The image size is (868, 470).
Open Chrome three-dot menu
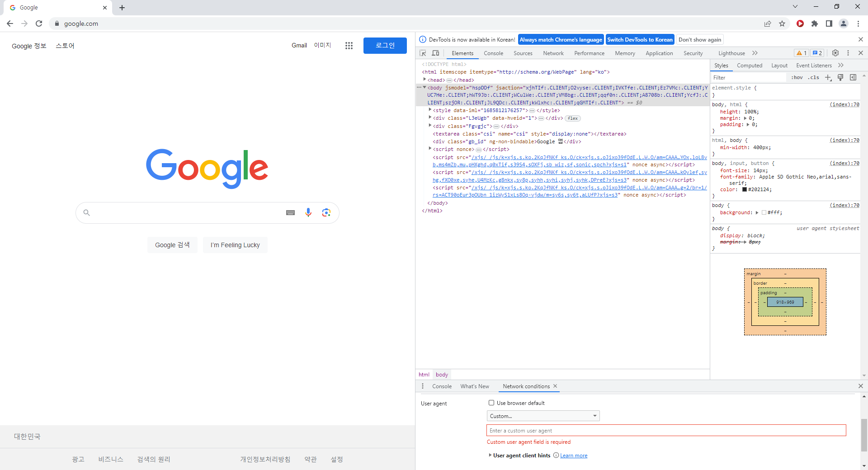(858, 23)
